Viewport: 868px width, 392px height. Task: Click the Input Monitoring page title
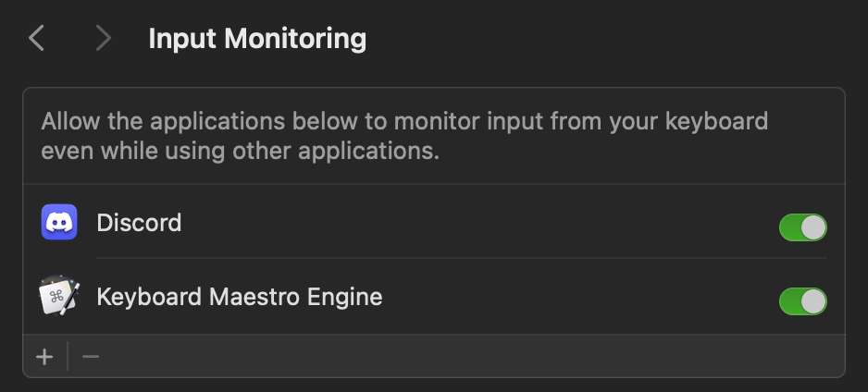point(257,39)
